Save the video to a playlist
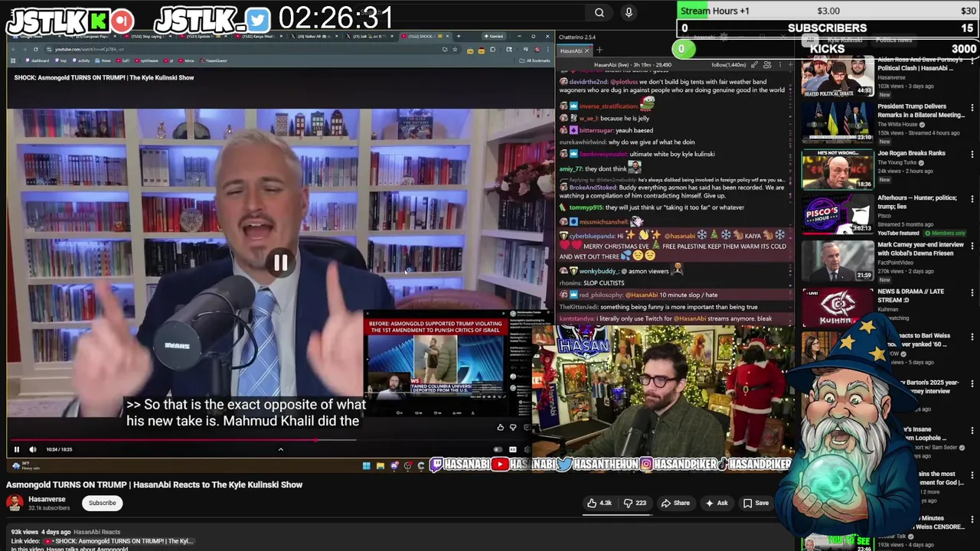The height and width of the screenshot is (551, 980). (756, 503)
